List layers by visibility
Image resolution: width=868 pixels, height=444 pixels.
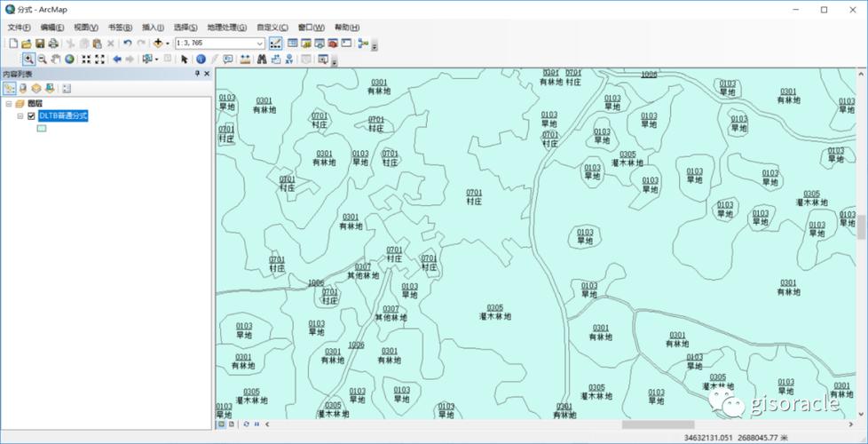point(36,88)
